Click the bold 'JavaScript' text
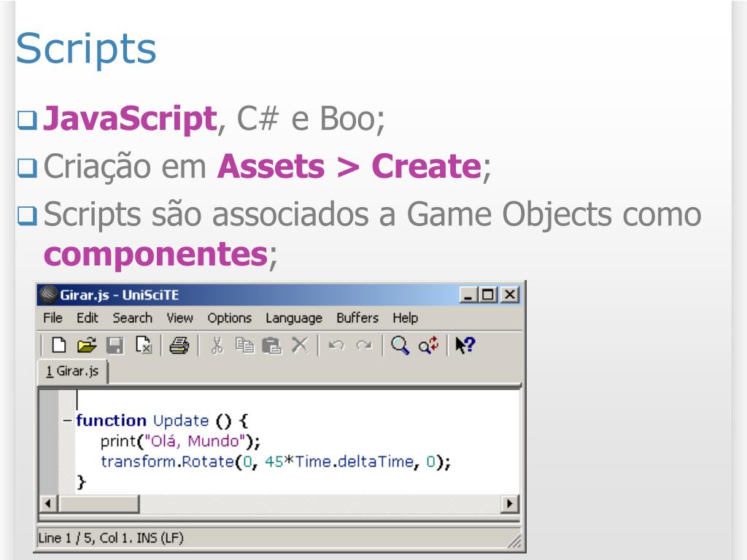 click(131, 118)
